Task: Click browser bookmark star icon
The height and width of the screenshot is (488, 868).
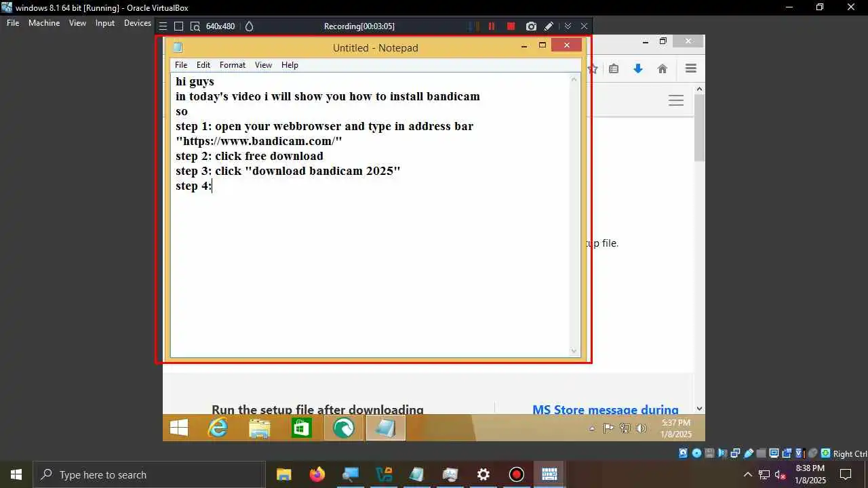Action: coord(592,68)
